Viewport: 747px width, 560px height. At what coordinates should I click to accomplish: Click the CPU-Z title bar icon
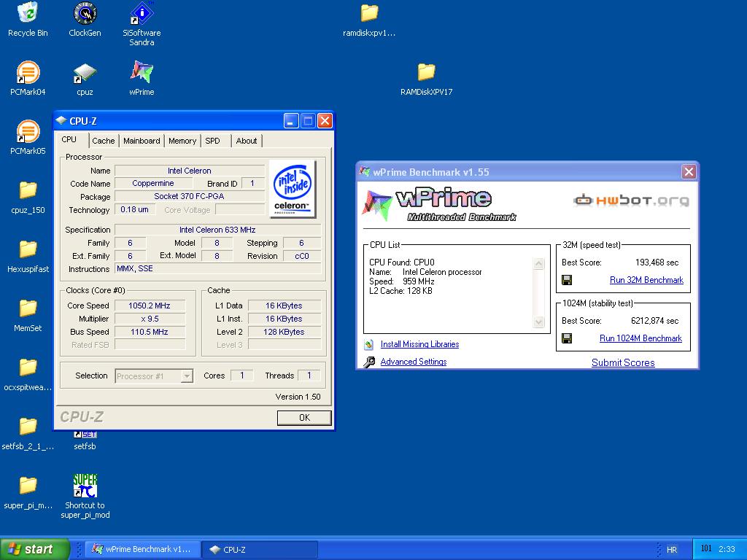[61, 120]
